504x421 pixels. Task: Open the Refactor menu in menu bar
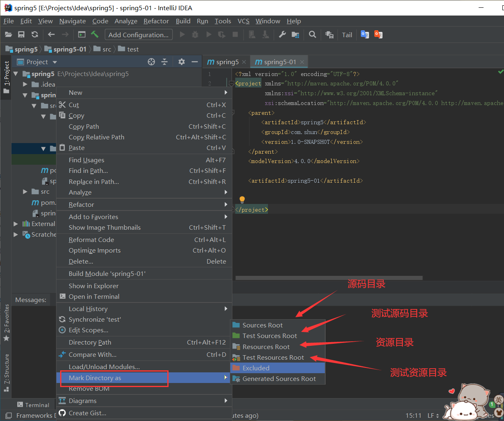(156, 21)
